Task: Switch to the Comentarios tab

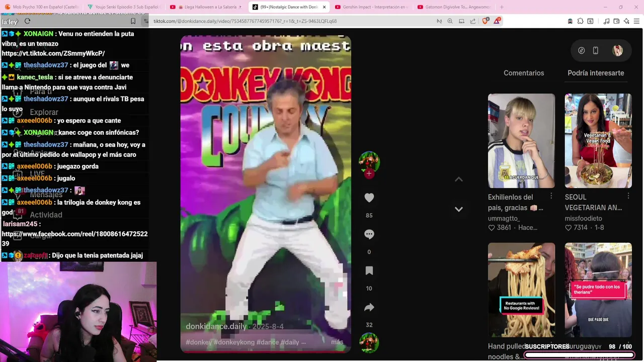Action: [x=524, y=73]
